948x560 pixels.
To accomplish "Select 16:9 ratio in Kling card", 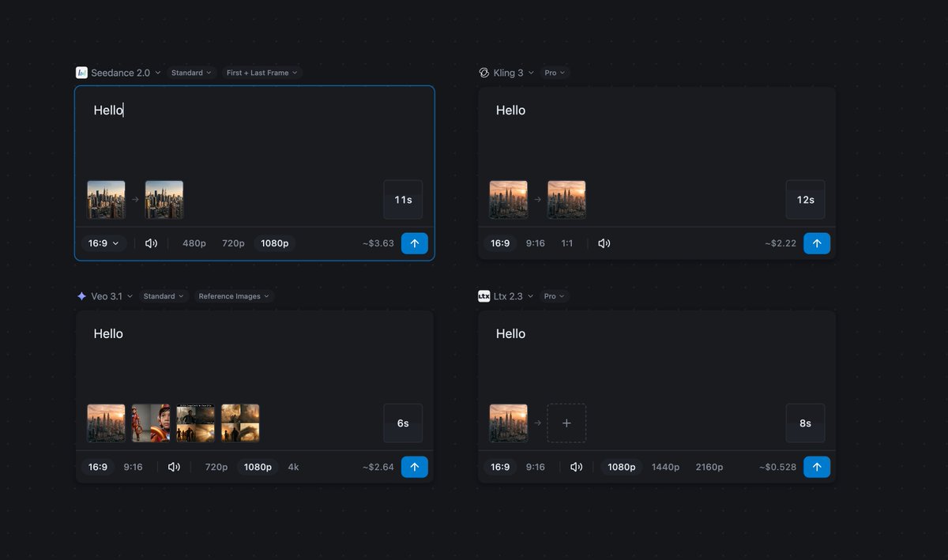I will (500, 243).
